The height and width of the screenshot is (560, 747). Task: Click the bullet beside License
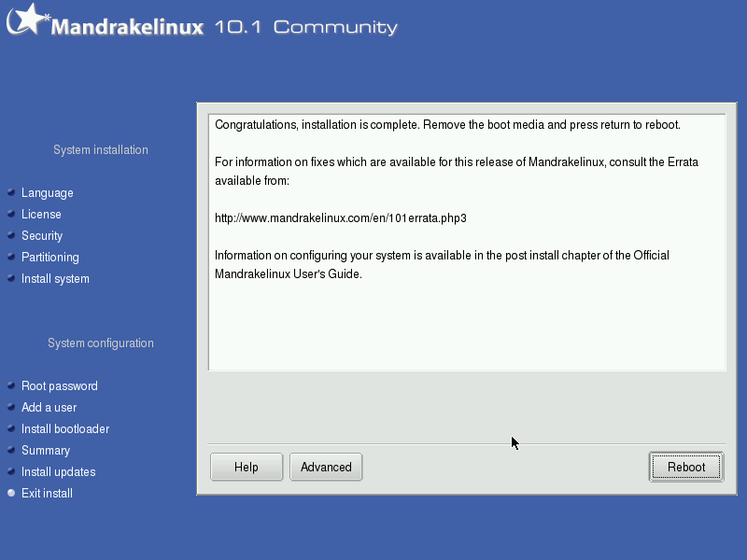(x=11, y=214)
